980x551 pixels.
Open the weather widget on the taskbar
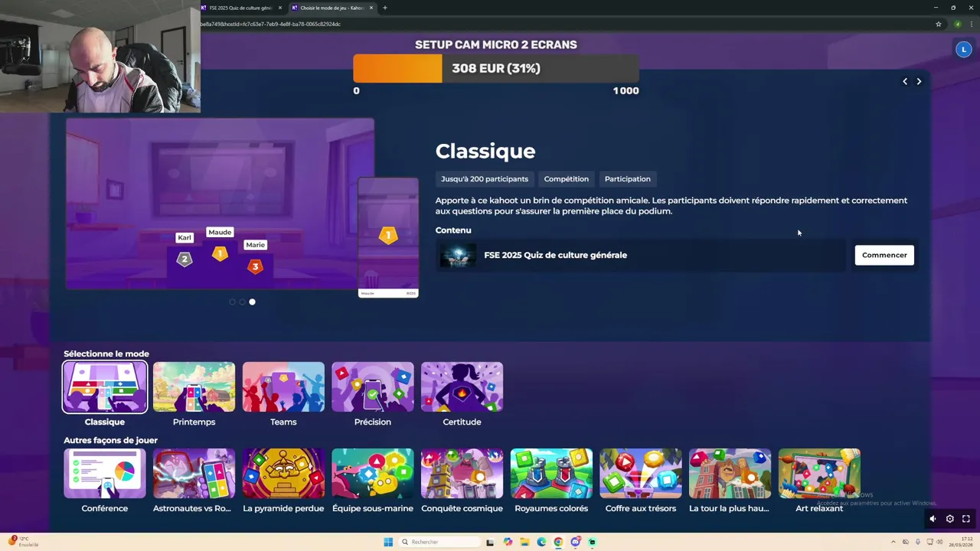point(23,542)
